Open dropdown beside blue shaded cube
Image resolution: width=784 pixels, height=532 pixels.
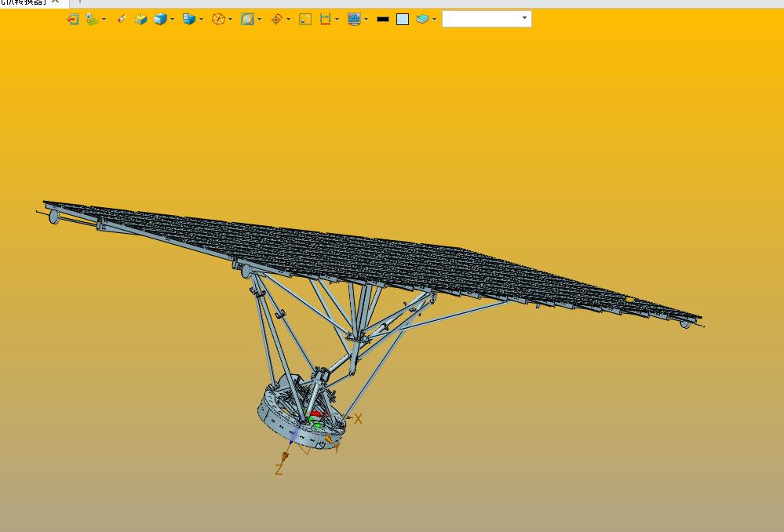[173, 19]
